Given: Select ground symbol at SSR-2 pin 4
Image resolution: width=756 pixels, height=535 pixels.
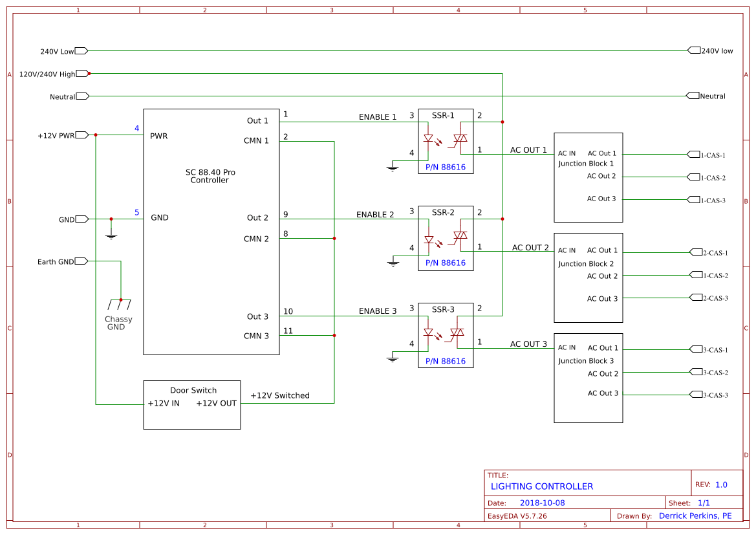Looking at the screenshot, I should click(x=393, y=263).
